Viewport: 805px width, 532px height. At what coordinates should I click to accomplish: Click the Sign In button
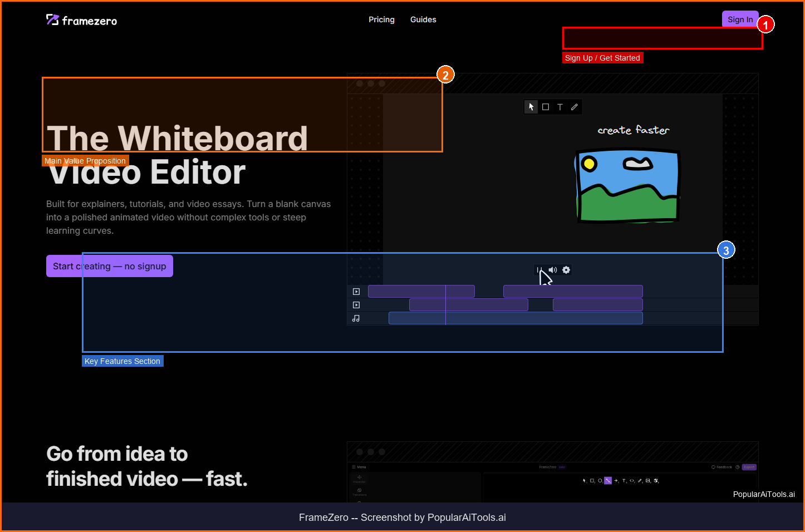pos(740,19)
